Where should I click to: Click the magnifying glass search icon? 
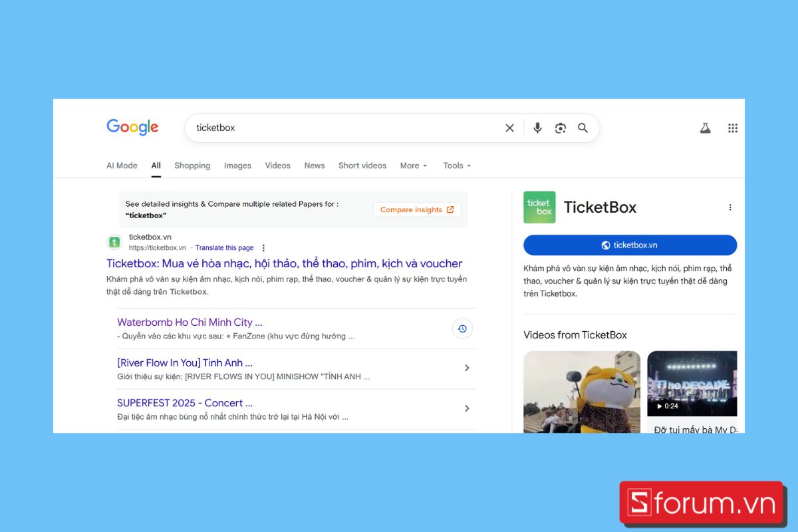pos(583,128)
